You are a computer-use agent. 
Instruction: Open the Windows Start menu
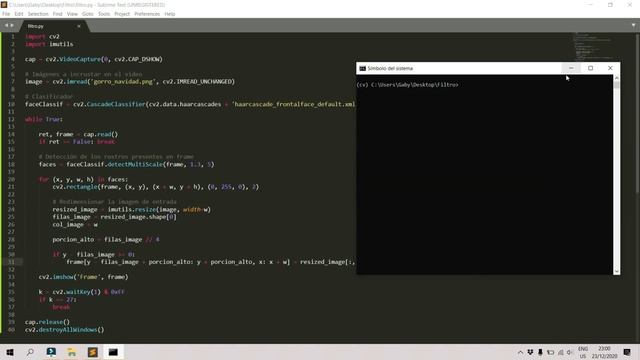click(10, 352)
